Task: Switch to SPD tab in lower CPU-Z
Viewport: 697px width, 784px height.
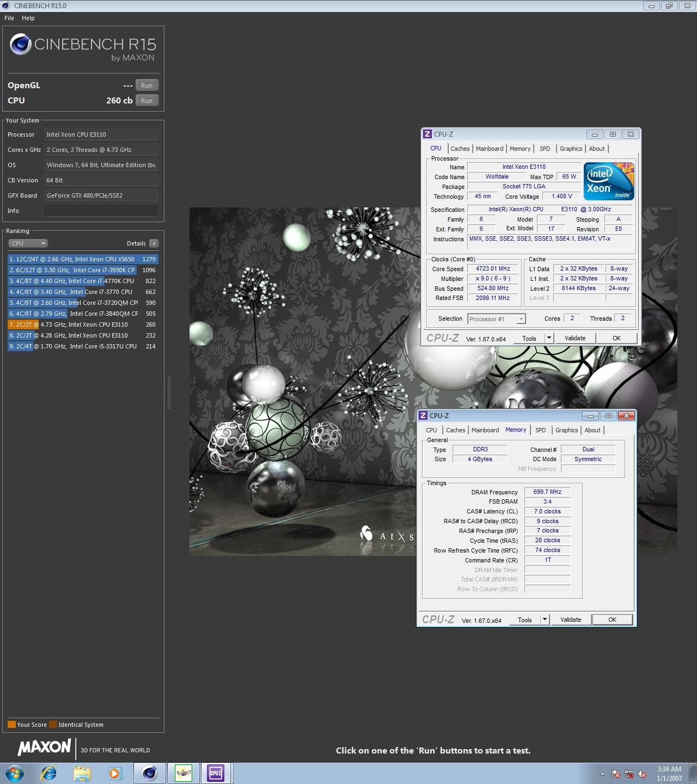Action: coord(541,430)
